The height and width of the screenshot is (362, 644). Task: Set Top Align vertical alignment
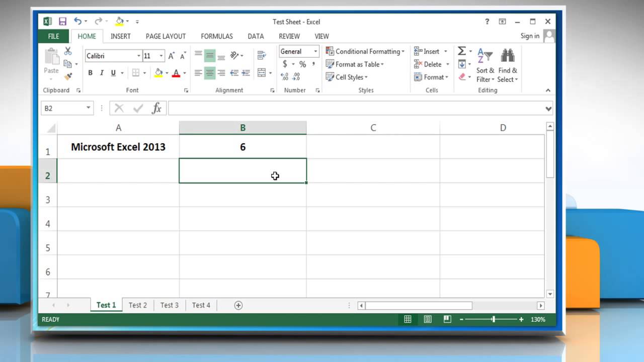[x=198, y=55]
